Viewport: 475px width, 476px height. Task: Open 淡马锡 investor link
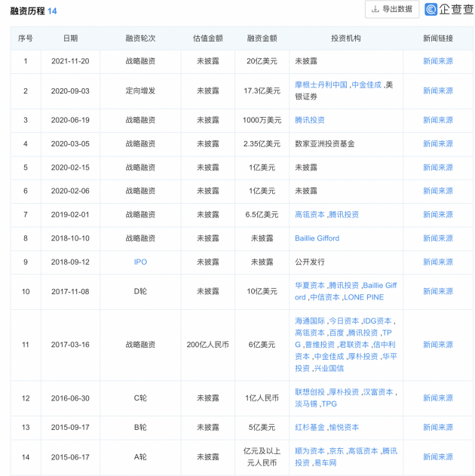(x=306, y=404)
